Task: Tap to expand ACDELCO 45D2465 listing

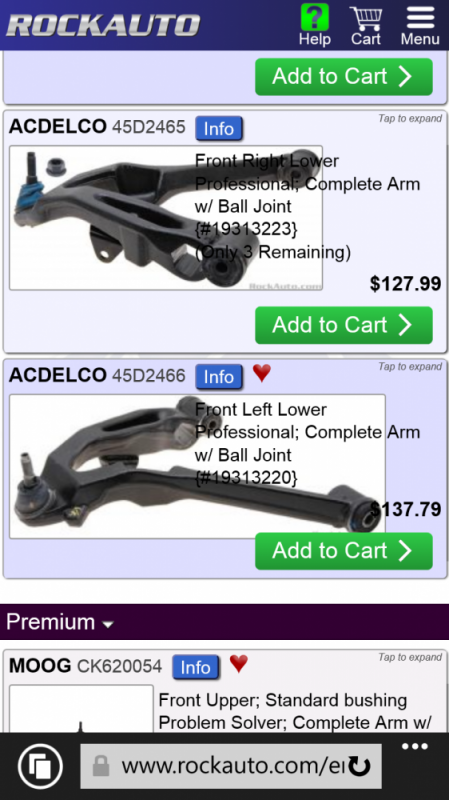Action: click(410, 118)
